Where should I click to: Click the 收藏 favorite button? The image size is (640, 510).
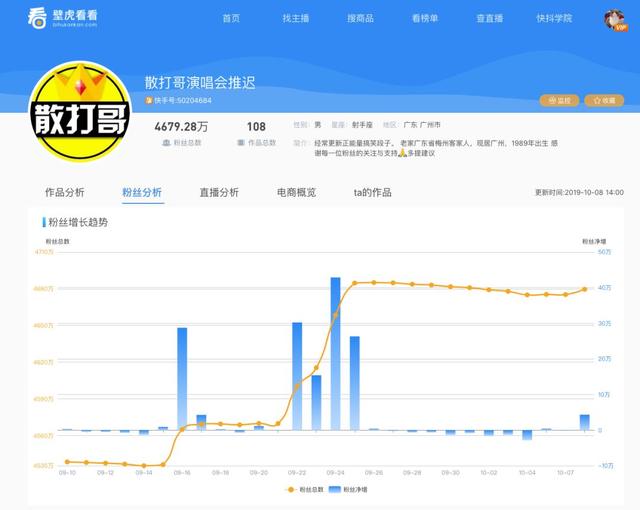click(x=604, y=100)
